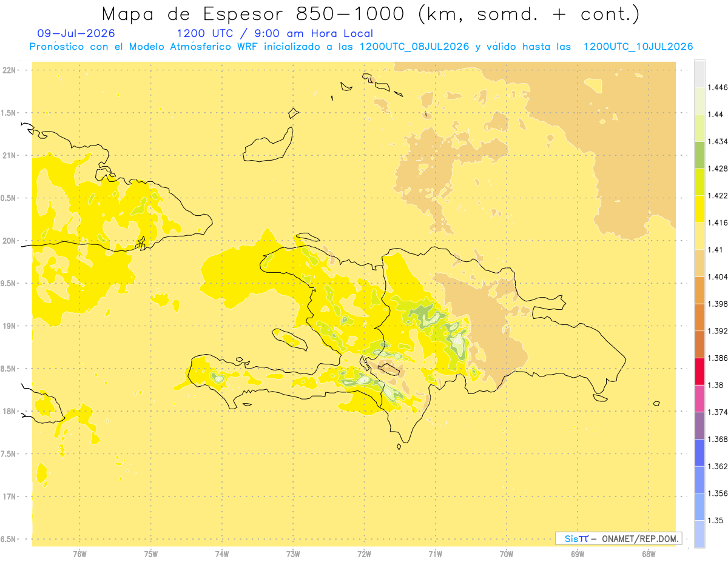Click the colorbar value '1.374'
Screen dimensions: 728x562
pos(717,412)
